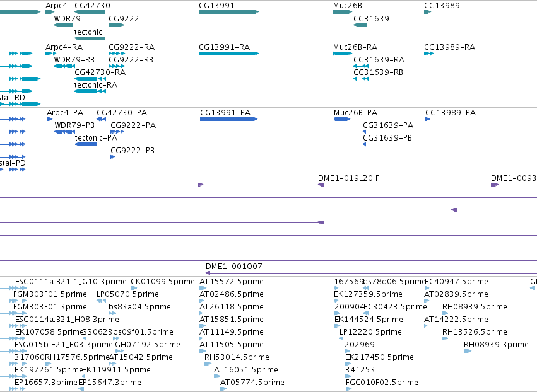Click the bs83a04.5prime EST label
Viewport: 537px width, 392px height.
pos(139,307)
